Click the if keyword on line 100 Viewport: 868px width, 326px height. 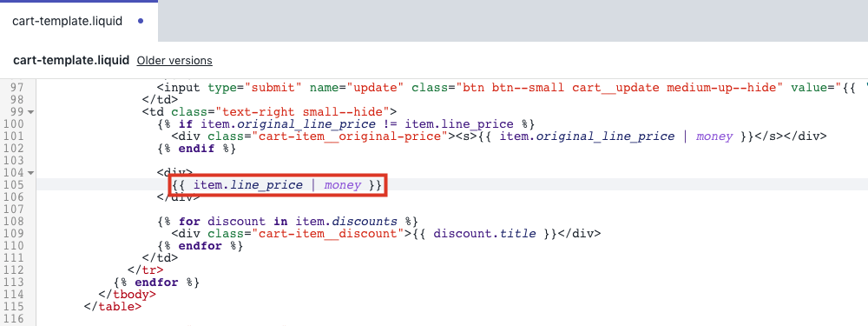tap(186, 124)
